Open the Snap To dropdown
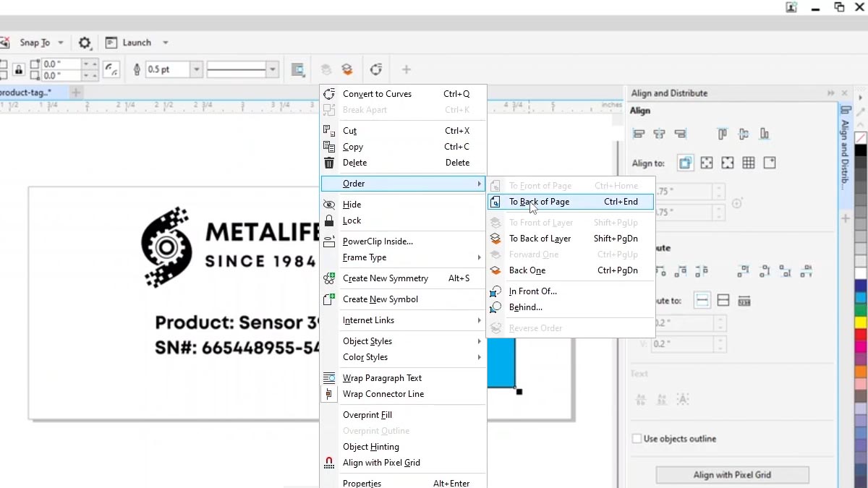The height and width of the screenshot is (488, 868). pyautogui.click(x=61, y=42)
